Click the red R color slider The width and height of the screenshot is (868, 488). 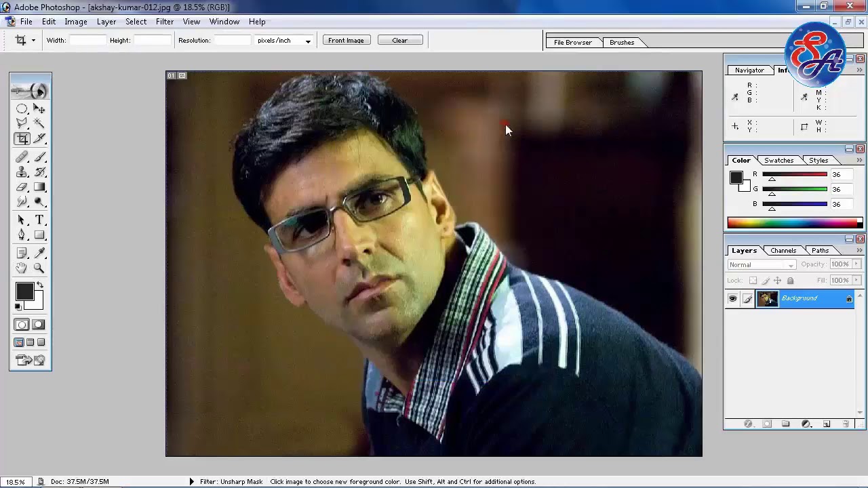pyautogui.click(x=795, y=175)
